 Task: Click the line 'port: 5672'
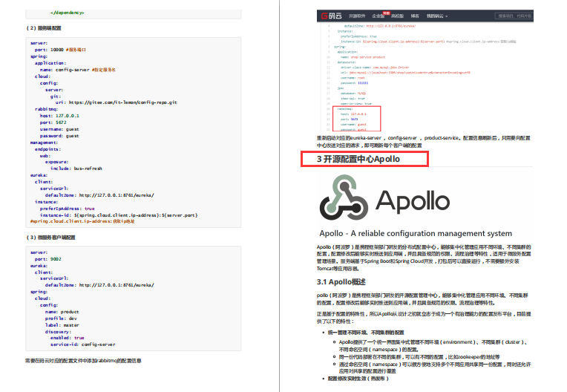pos(53,122)
